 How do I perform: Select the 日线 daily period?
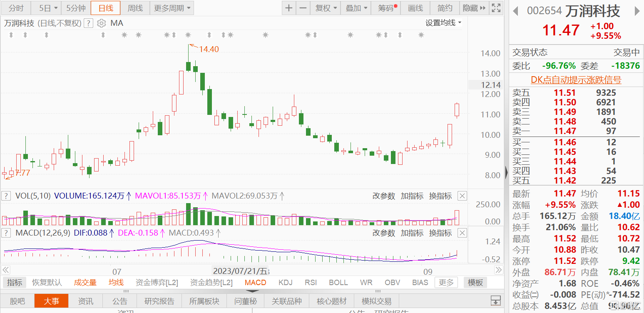point(106,8)
